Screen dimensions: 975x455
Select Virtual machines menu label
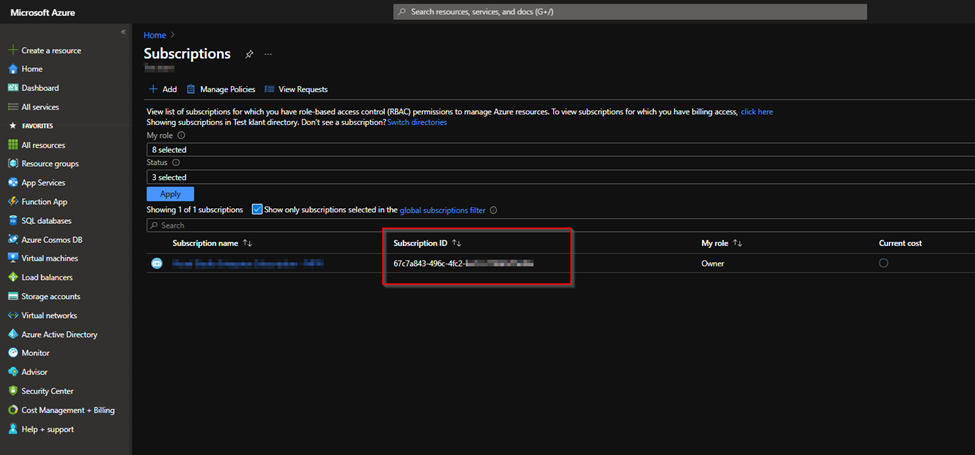click(50, 259)
